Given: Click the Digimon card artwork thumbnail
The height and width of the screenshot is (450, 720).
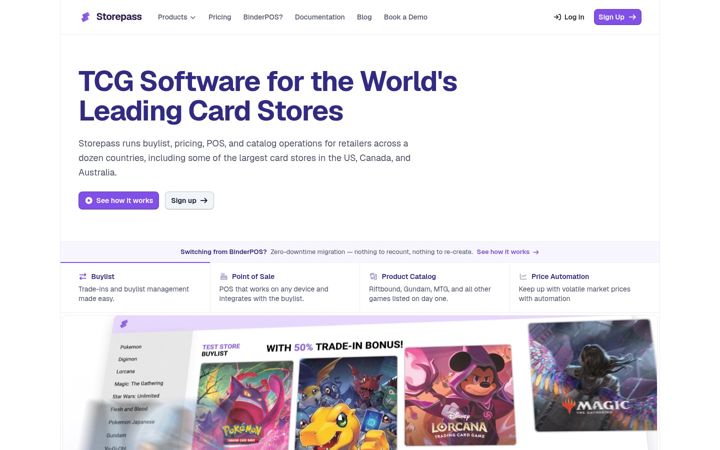Looking at the screenshot, I should click(x=347, y=403).
